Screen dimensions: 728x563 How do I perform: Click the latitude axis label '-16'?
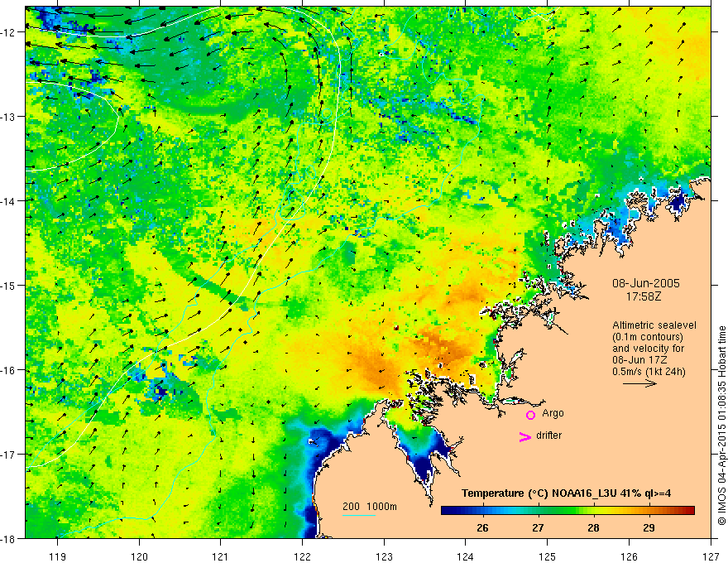[x=10, y=370]
